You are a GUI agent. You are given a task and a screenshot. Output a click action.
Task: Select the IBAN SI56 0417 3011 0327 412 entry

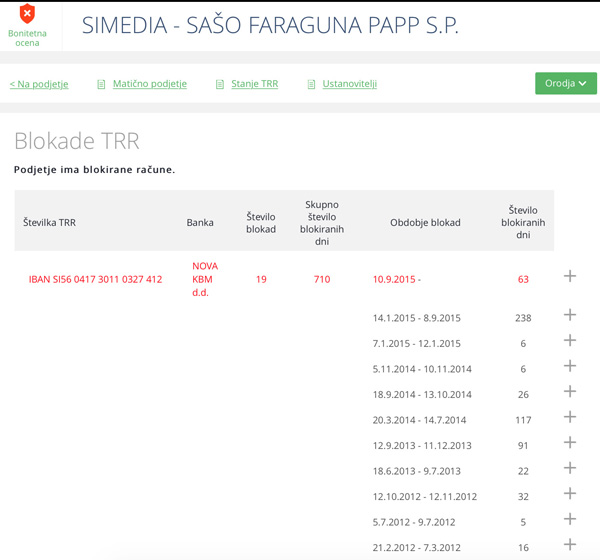95,280
